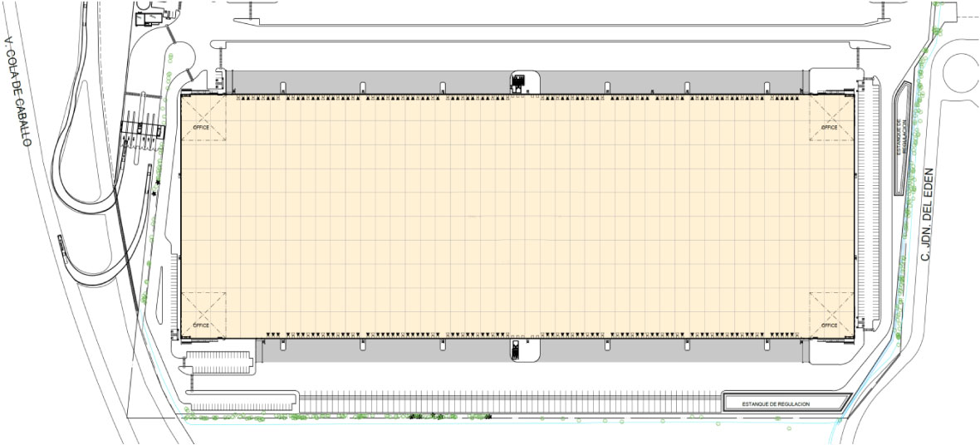Select the long parking row along south edge
This screenshot has width=980, height=445.
pos(507,403)
